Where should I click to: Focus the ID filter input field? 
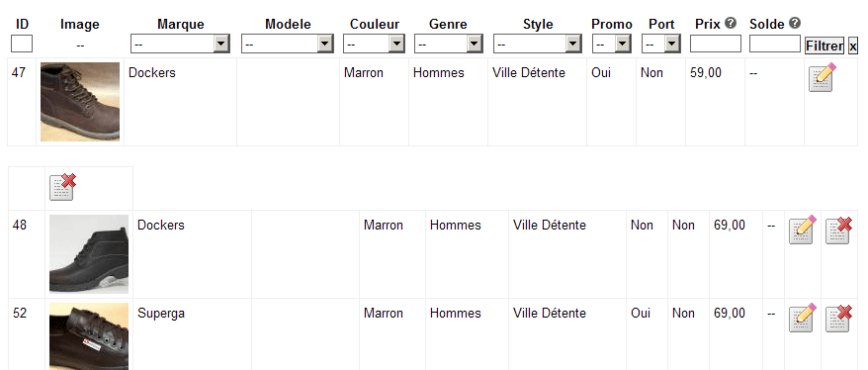tap(22, 44)
